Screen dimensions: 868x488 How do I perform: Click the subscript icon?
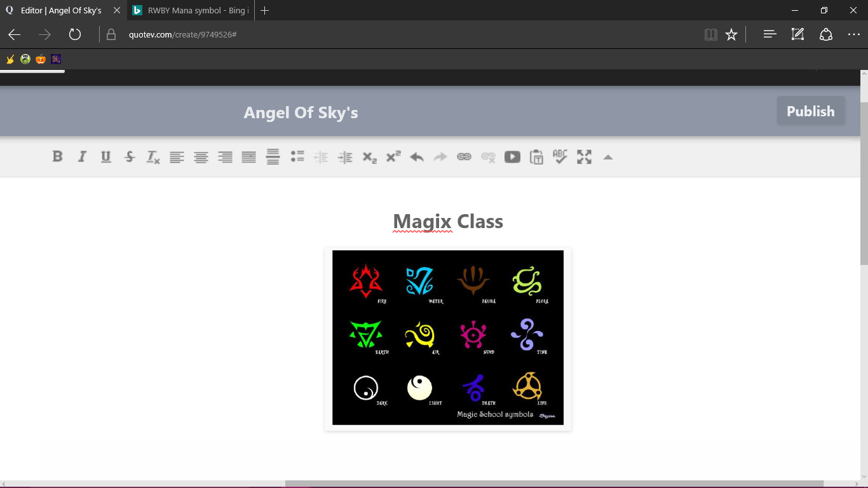pyautogui.click(x=370, y=157)
